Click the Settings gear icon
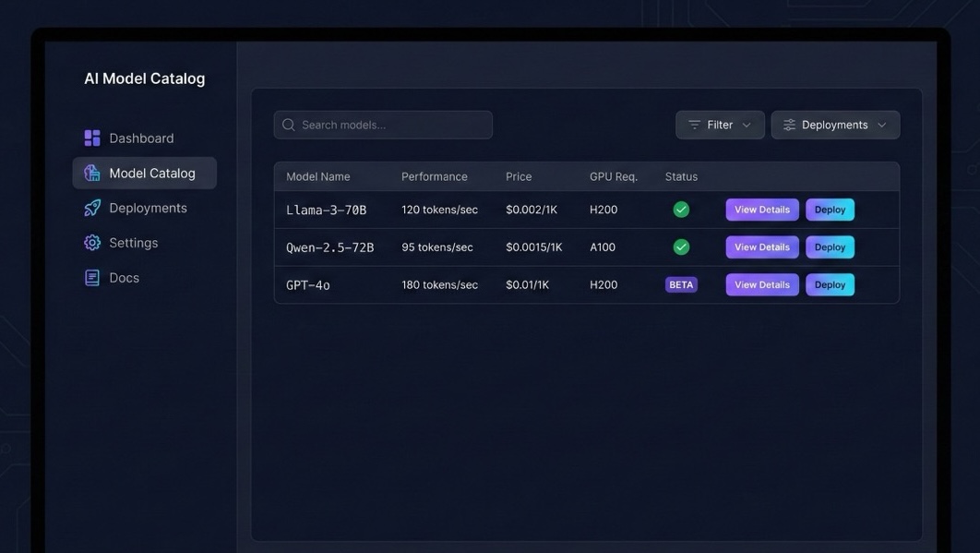980x553 pixels. (91, 242)
